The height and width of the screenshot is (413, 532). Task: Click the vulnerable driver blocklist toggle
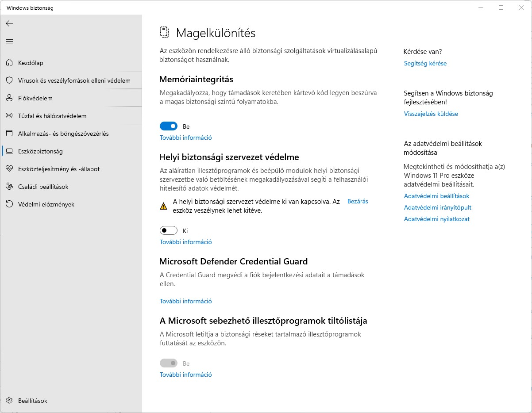click(169, 363)
